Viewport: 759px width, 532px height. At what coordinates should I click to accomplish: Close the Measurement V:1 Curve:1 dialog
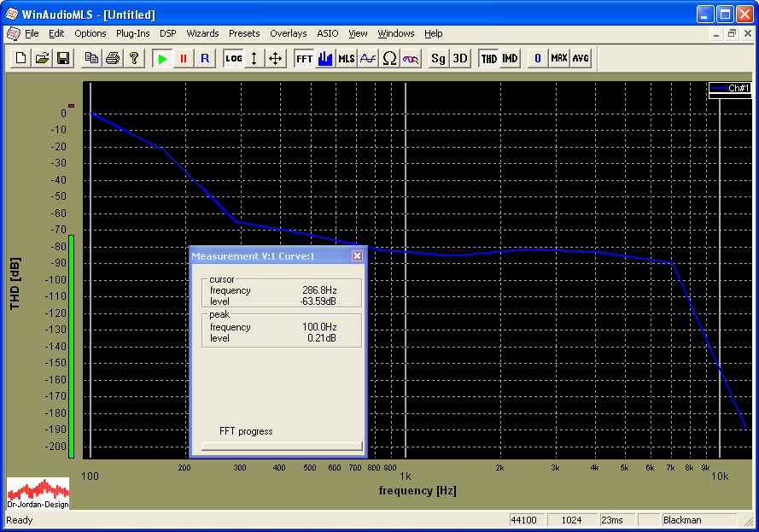click(x=358, y=255)
